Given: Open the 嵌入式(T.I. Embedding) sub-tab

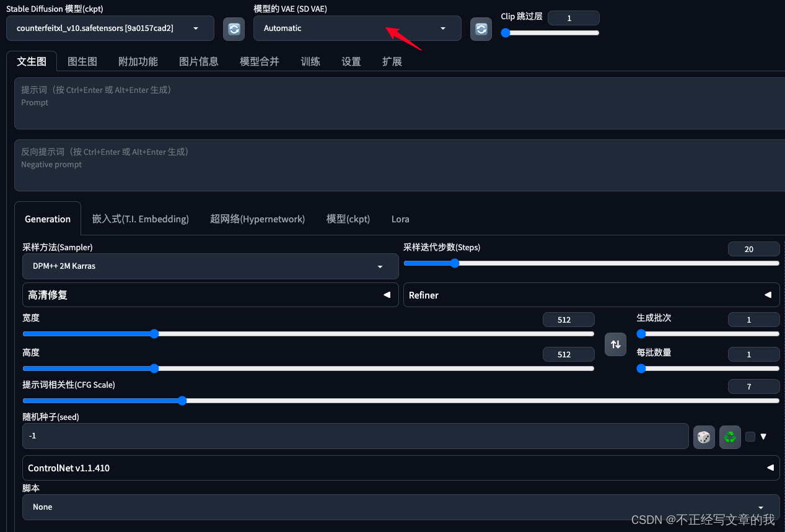Looking at the screenshot, I should 141,219.
